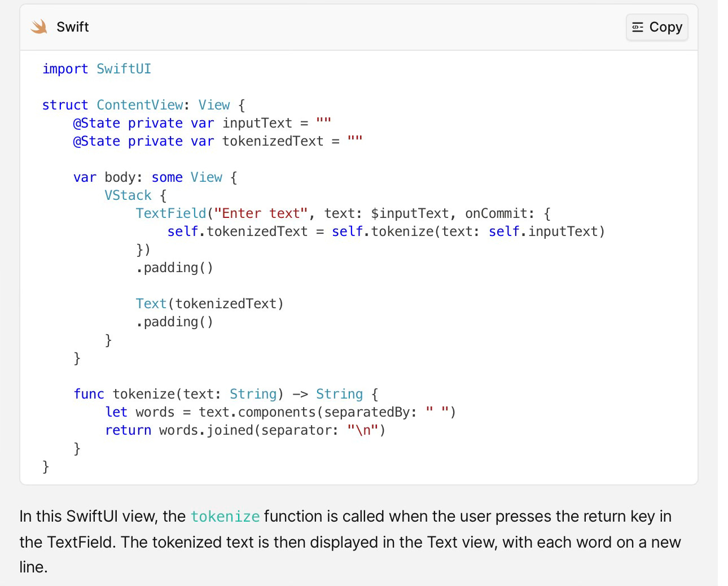Click the @State tokenizedText property line
The width and height of the screenshot is (728, 586).
click(217, 141)
